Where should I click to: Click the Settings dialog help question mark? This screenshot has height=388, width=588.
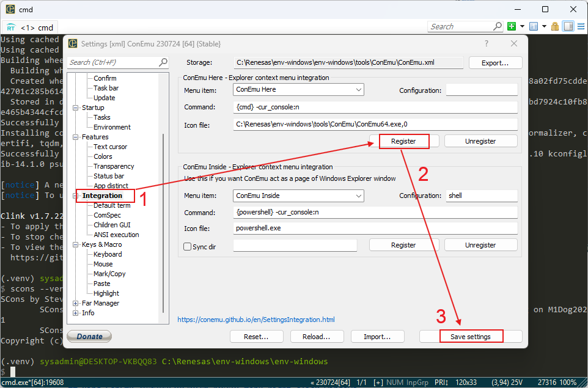click(x=487, y=43)
